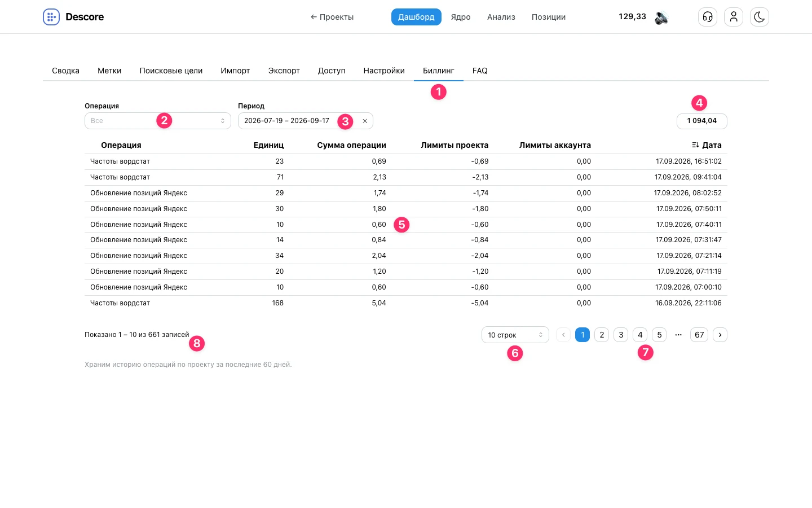Image resolution: width=812 pixels, height=508 pixels.
Task: Go to page 1
Action: (x=582, y=335)
